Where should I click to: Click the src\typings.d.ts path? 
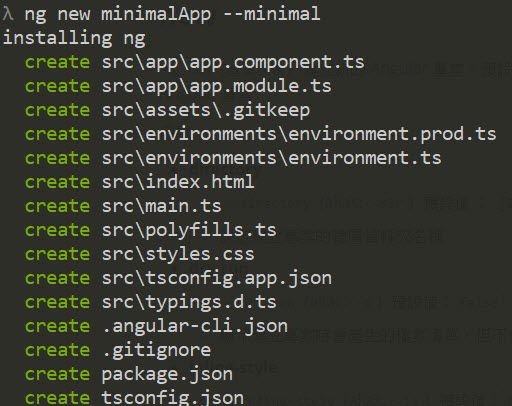tap(189, 302)
